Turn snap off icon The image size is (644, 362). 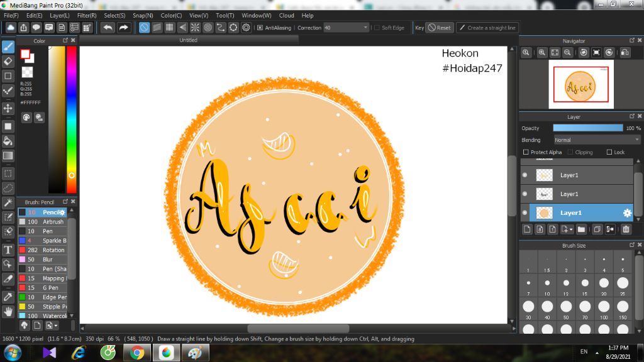144,28
